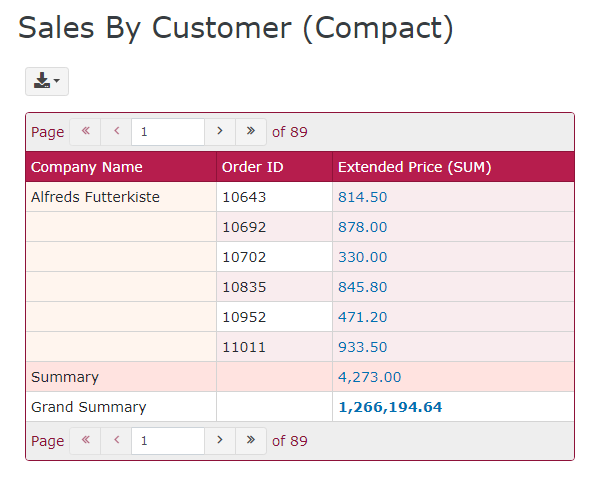The image size is (604, 486).
Task: Click the top page number input field
Action: (x=168, y=131)
